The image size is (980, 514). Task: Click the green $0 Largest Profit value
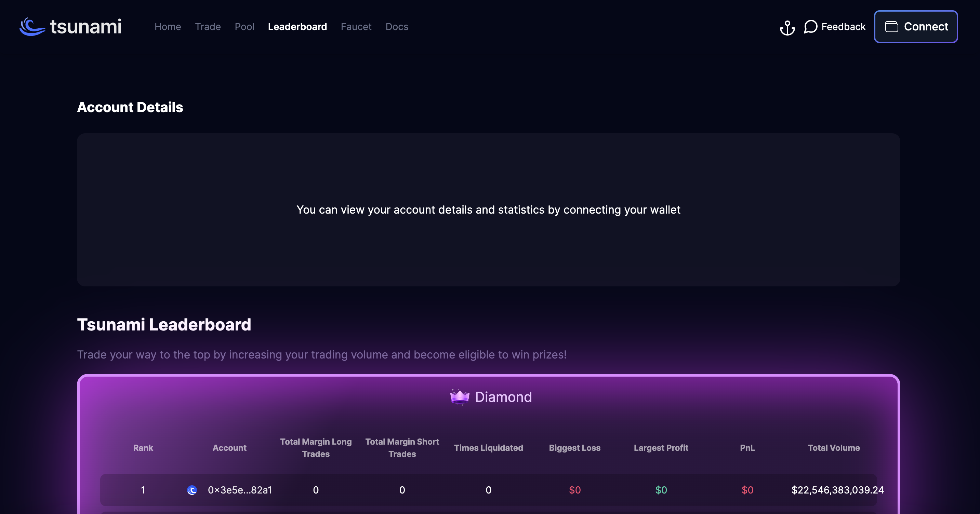pos(661,490)
